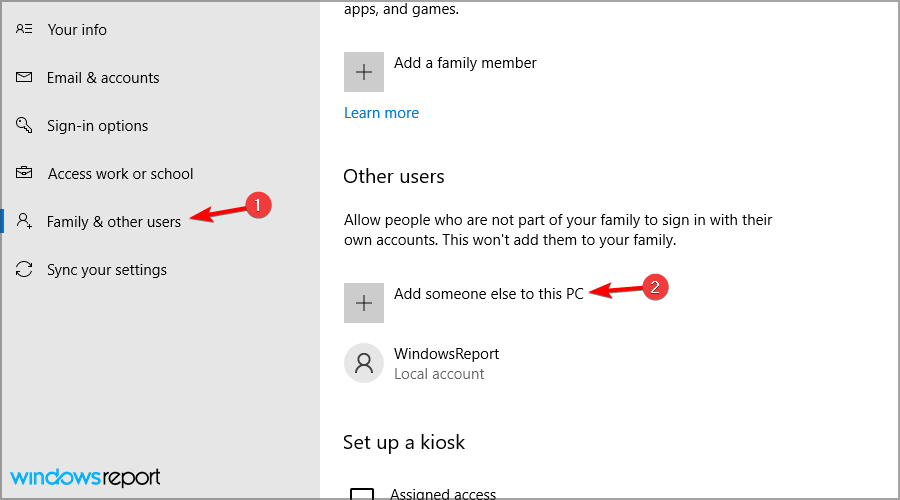Click the Access work or school briefcase icon
This screenshot has height=500, width=900.
point(24,172)
